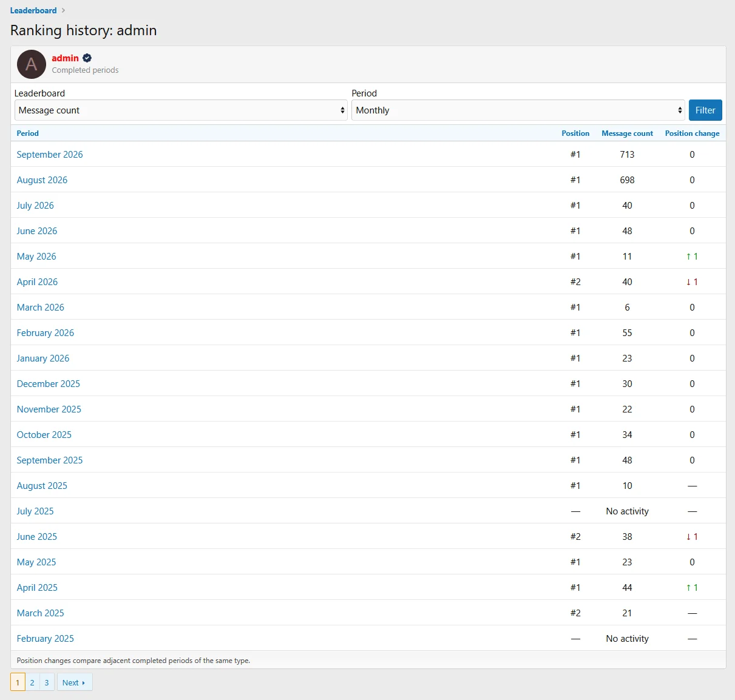Open the Leaderboard dropdown showing Message count

181,110
